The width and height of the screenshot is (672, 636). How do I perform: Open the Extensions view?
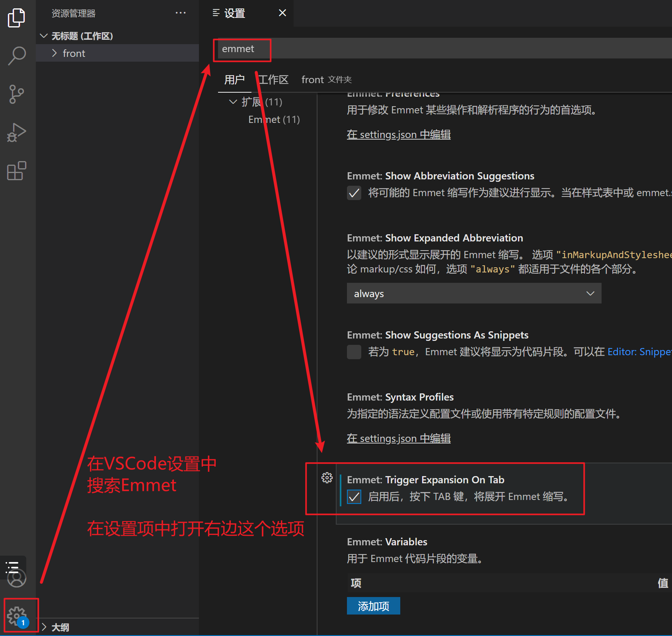click(x=17, y=171)
